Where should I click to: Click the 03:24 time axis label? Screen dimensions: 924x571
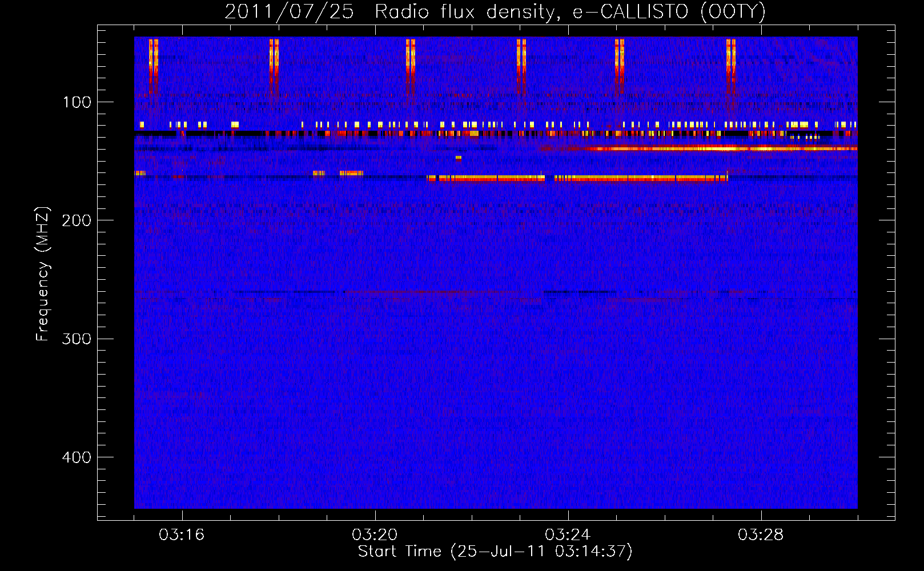(568, 535)
